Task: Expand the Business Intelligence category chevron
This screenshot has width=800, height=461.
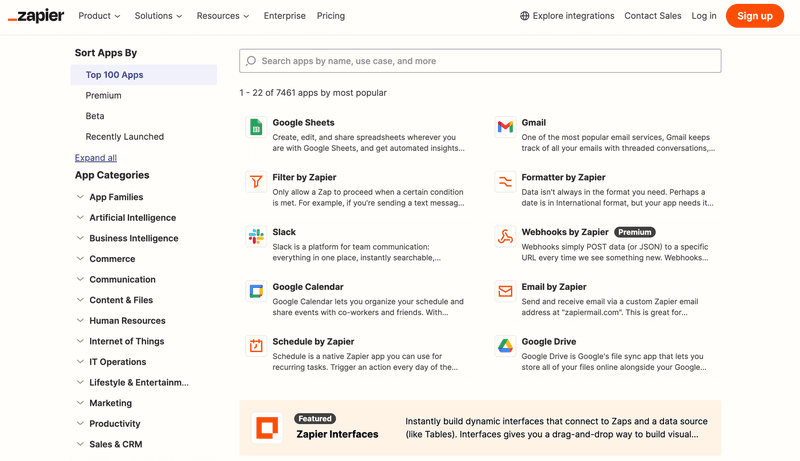Action: (80, 238)
